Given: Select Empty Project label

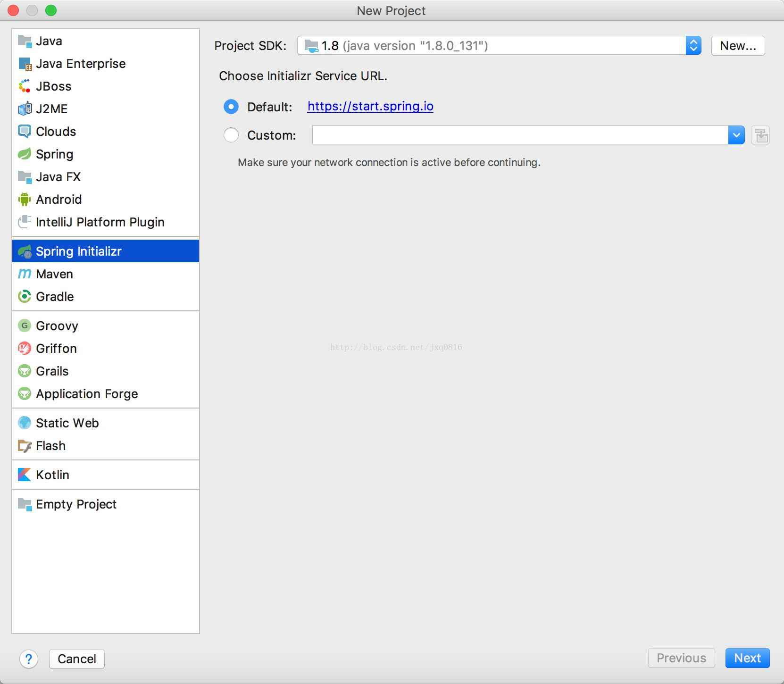Looking at the screenshot, I should tap(76, 504).
